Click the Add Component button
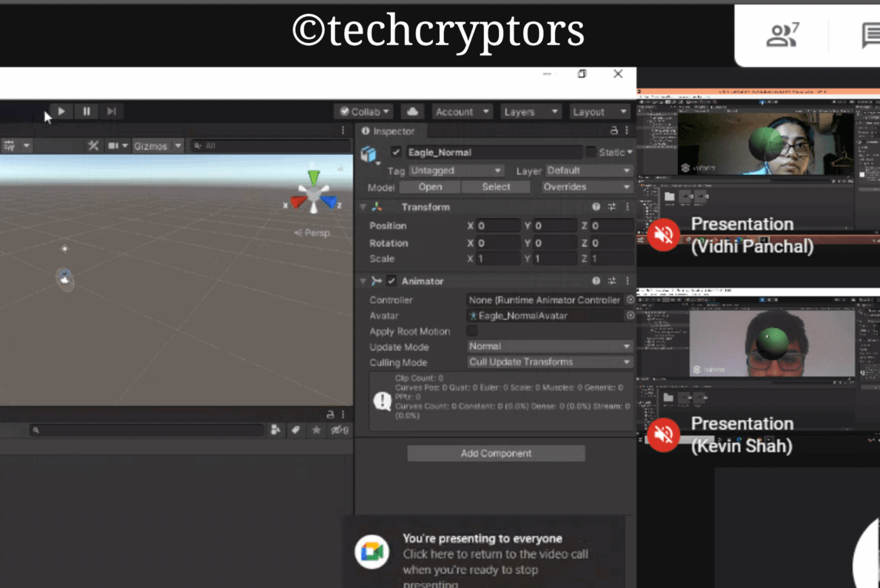Screen dimensions: 880x588 pos(496,454)
